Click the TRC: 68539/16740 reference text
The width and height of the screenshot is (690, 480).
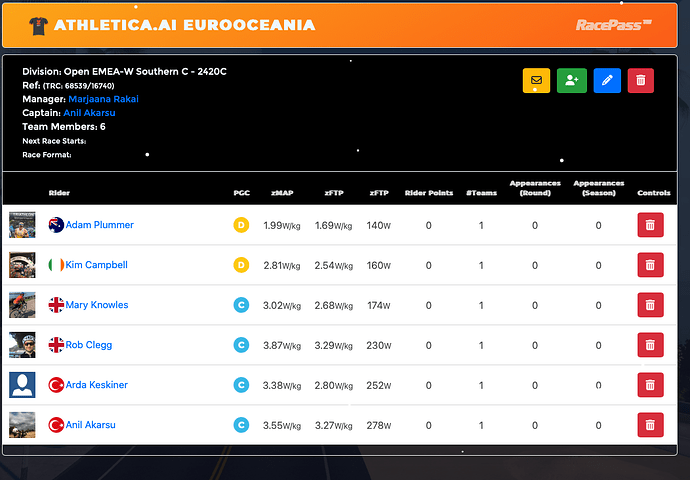[79, 86]
